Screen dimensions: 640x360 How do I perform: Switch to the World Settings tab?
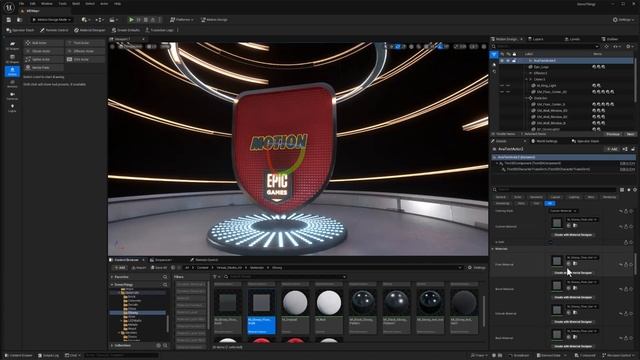click(x=544, y=141)
